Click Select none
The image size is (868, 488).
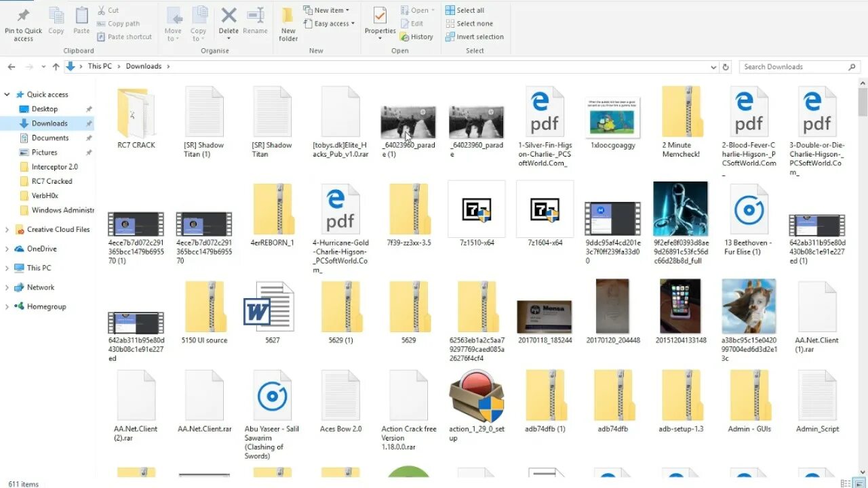[469, 24]
